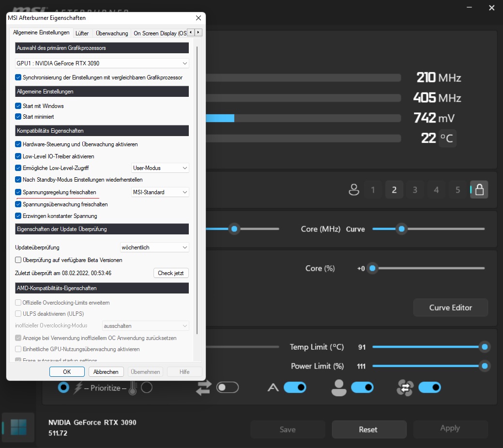Uncheck 'Spannungsregelung freischalten'
This screenshot has height=448, width=503.
point(18,192)
